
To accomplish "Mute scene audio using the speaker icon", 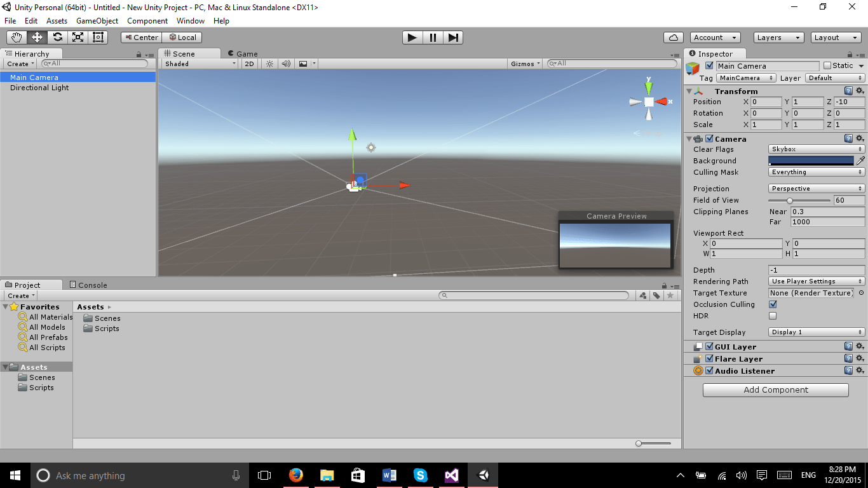I will [285, 64].
